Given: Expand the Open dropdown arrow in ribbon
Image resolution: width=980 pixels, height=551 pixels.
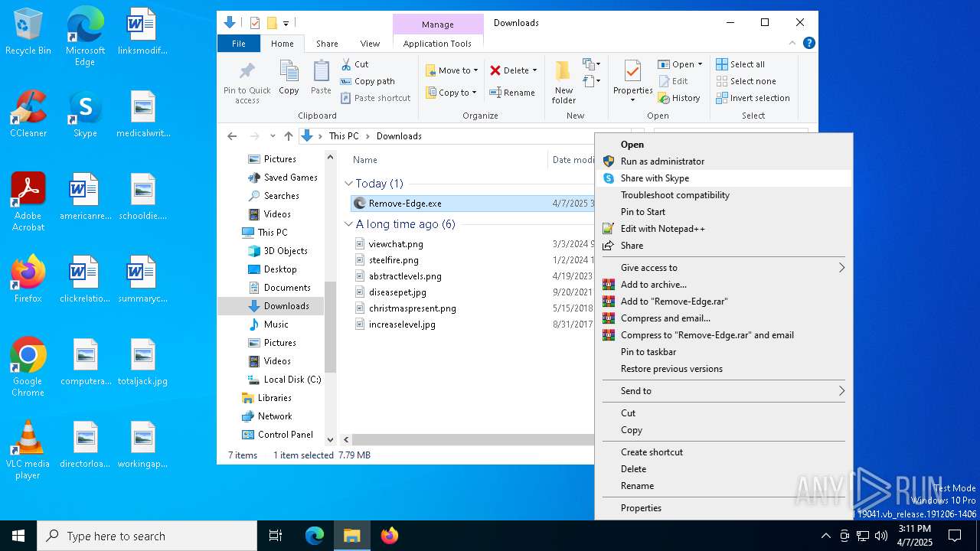Looking at the screenshot, I should [x=700, y=64].
